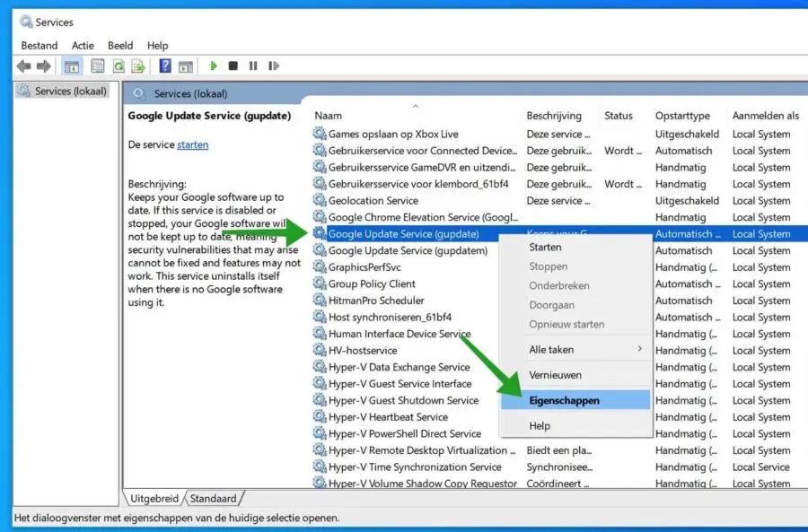The width and height of the screenshot is (808, 532).
Task: Click the green Start service button
Action: 214,65
